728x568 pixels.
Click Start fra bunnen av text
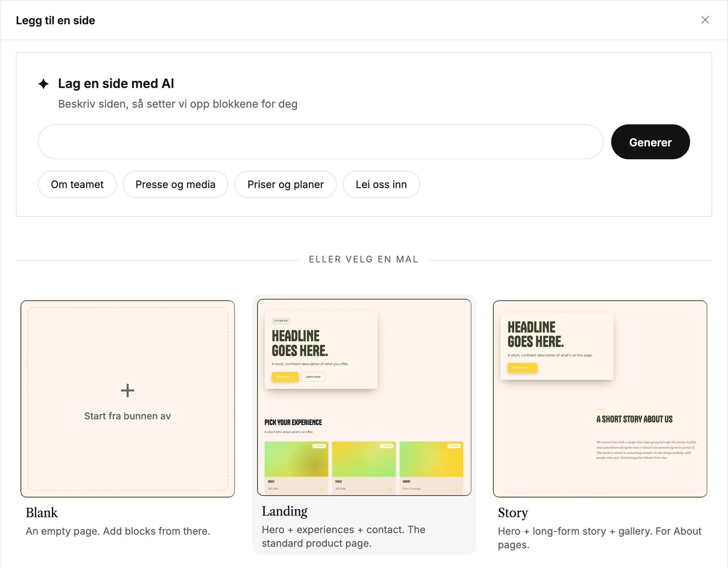click(x=127, y=416)
